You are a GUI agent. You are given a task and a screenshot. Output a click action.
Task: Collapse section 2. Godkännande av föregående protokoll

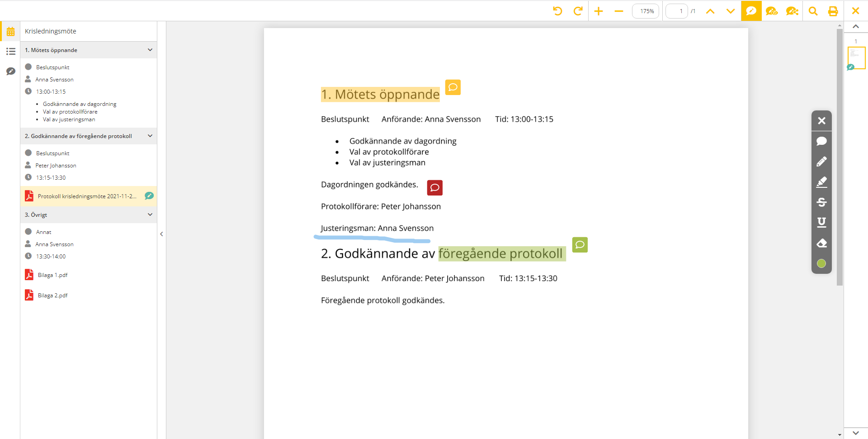click(150, 136)
